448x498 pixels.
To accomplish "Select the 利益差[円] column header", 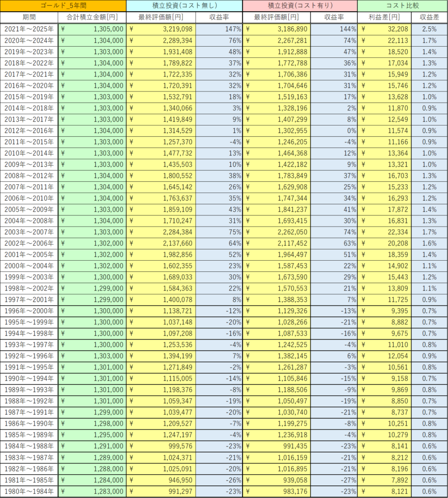I will coord(384,18).
